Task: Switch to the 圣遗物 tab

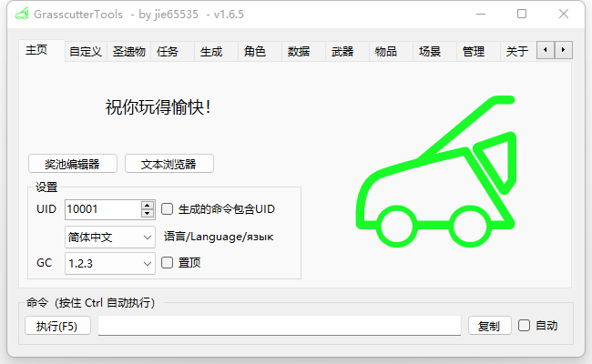Action: click(x=129, y=52)
